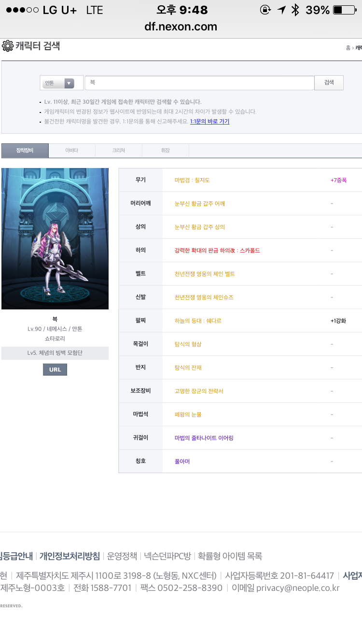Viewport: 362px width, 644px height.
Task: Open 개인정보처리방침 footer link
Action: tap(70, 556)
